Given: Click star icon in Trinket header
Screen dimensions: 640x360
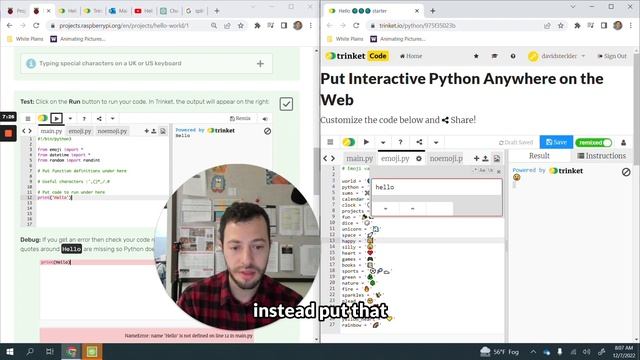Looking at the screenshot, I should 476,56.
